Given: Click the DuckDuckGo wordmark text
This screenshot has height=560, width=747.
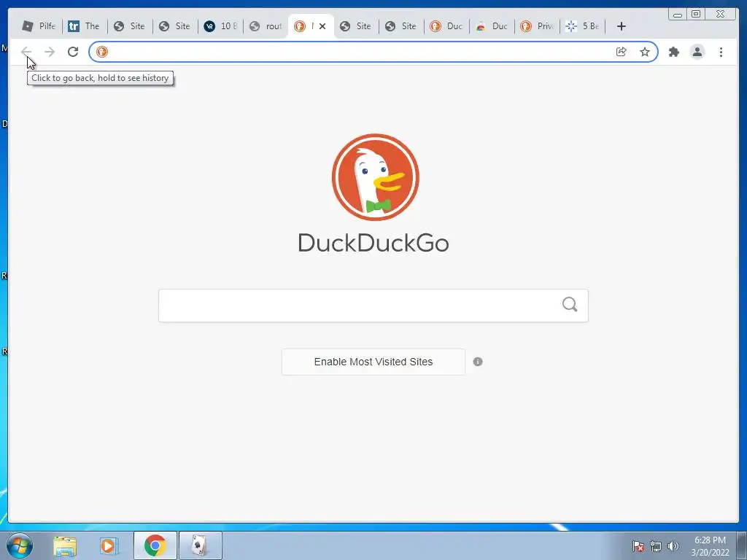Looking at the screenshot, I should click(x=373, y=243).
